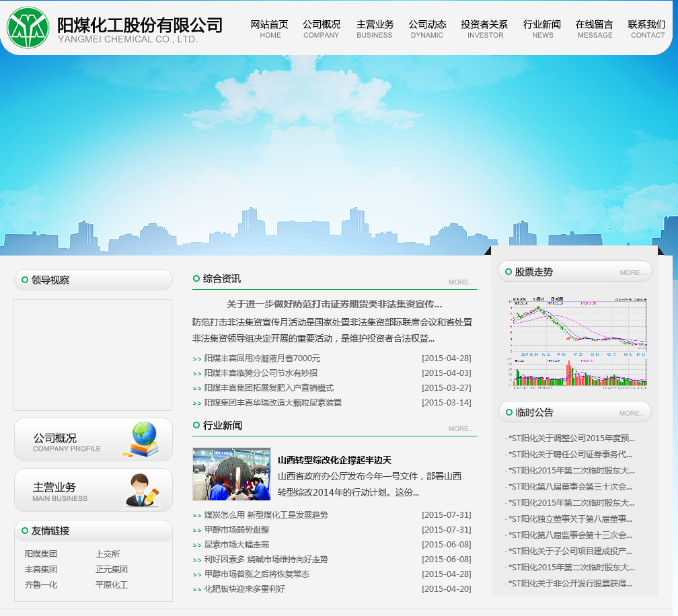Go to 主营业务 BUSINESS in navigation
Screen dimensions: 678x616
pyautogui.click(x=375, y=29)
